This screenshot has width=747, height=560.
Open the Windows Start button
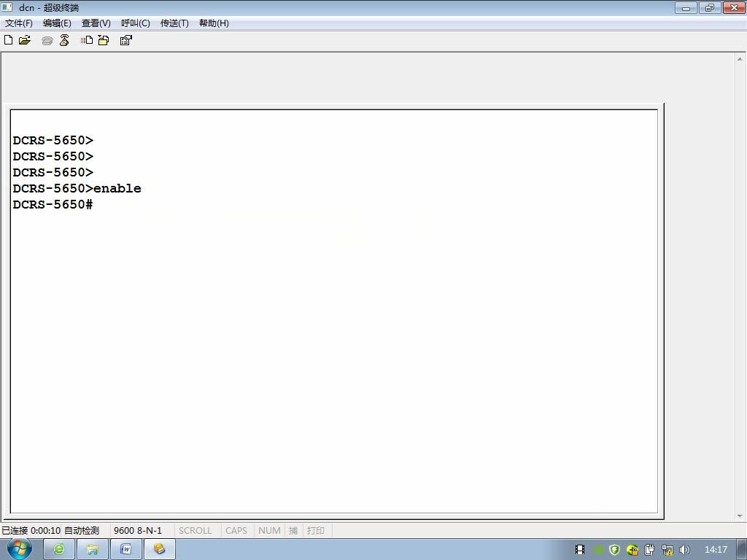[20, 549]
